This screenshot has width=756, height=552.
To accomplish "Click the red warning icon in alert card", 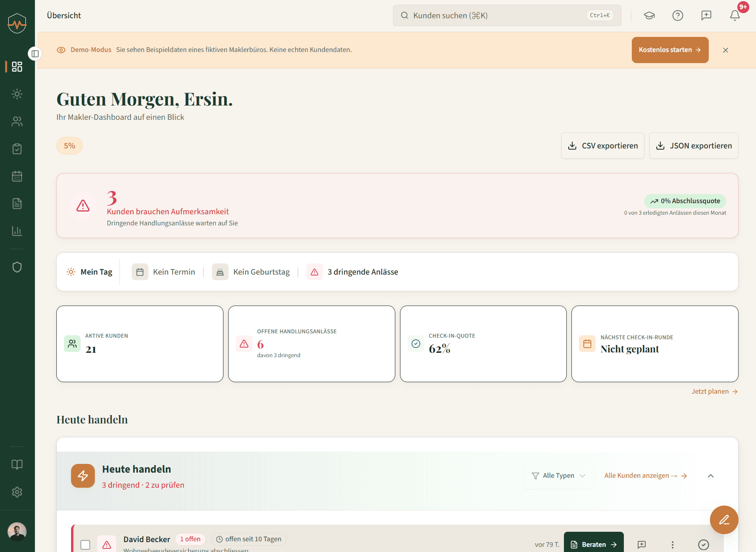I will tap(83, 206).
